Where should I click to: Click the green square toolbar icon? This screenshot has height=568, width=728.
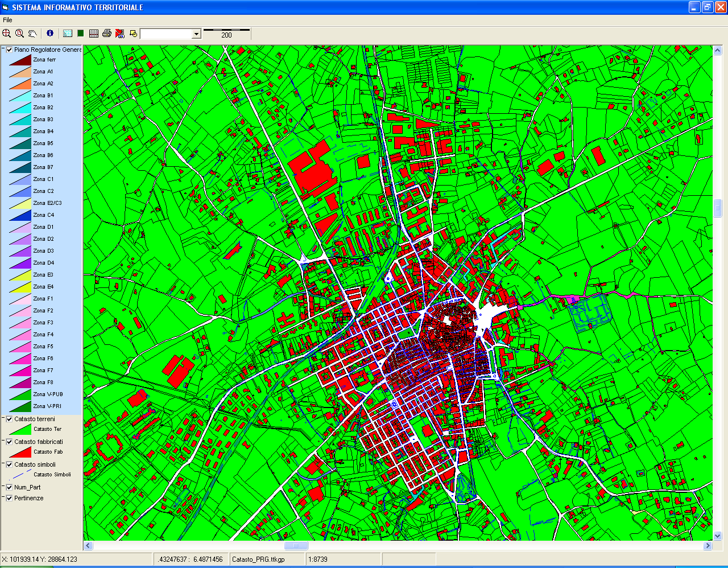coord(81,34)
